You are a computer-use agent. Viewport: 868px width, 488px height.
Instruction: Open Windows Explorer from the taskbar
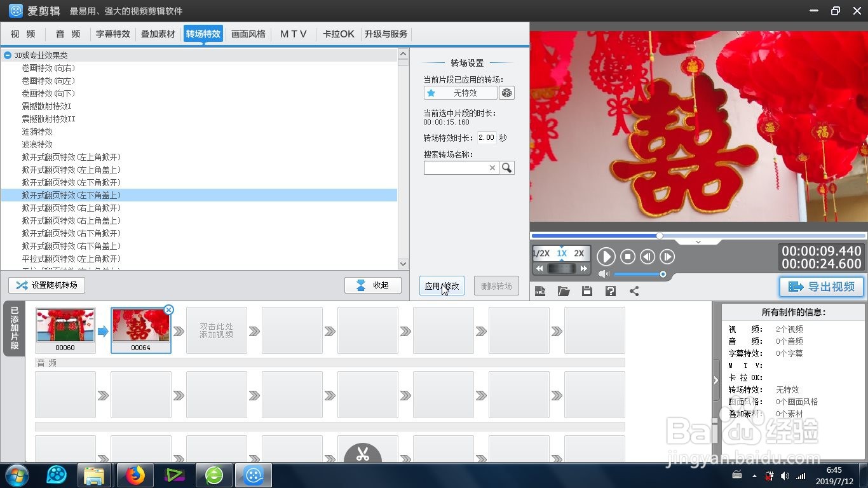(x=95, y=475)
